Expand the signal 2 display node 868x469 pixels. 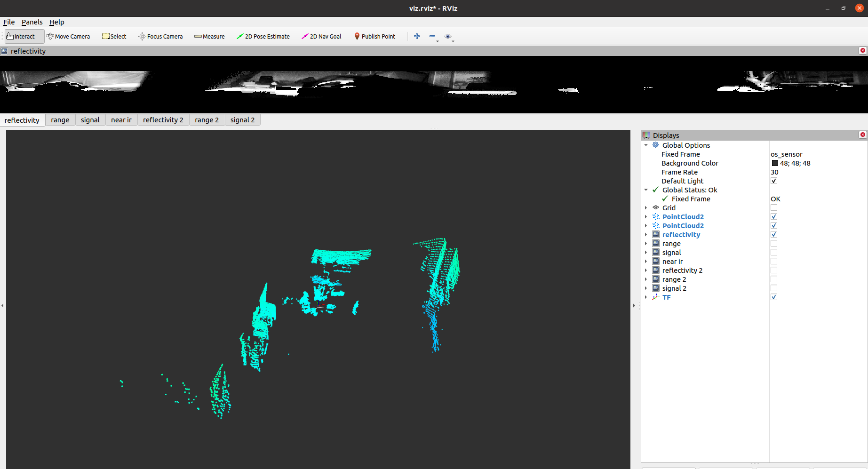(646, 288)
